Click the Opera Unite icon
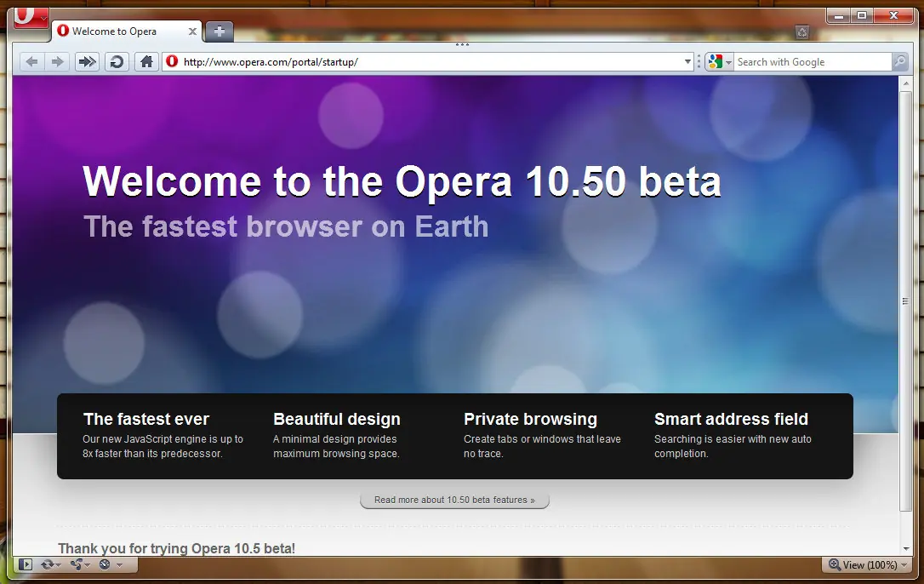 click(x=76, y=564)
